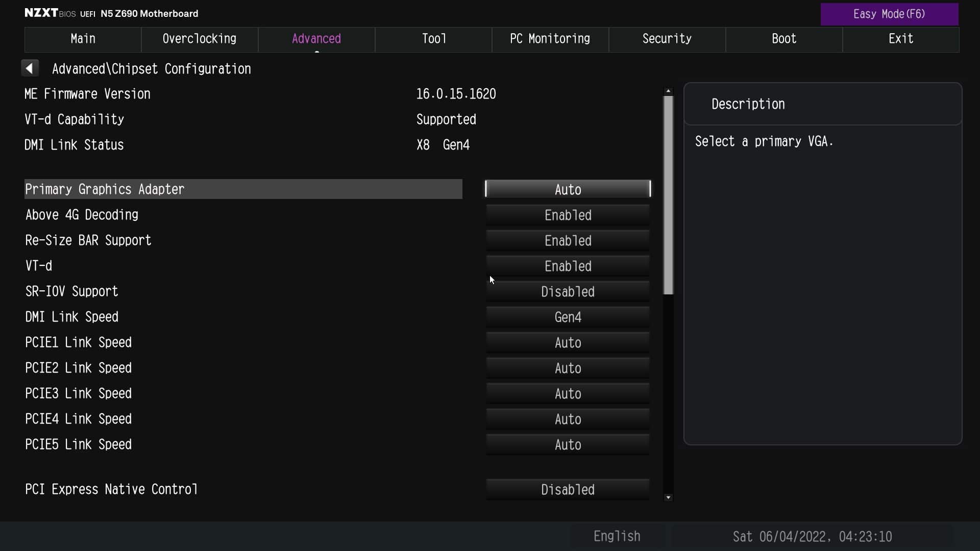The height and width of the screenshot is (551, 980).
Task: Change language via English button
Action: click(x=617, y=536)
